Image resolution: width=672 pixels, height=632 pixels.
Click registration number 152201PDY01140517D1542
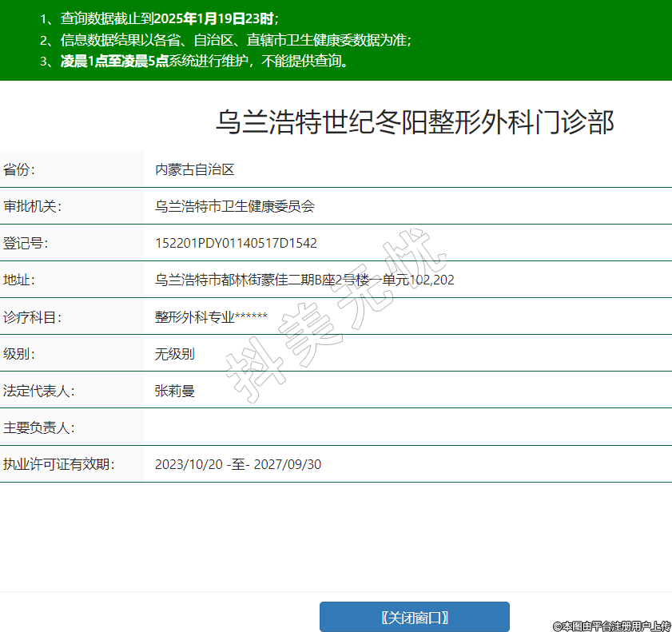(x=236, y=243)
